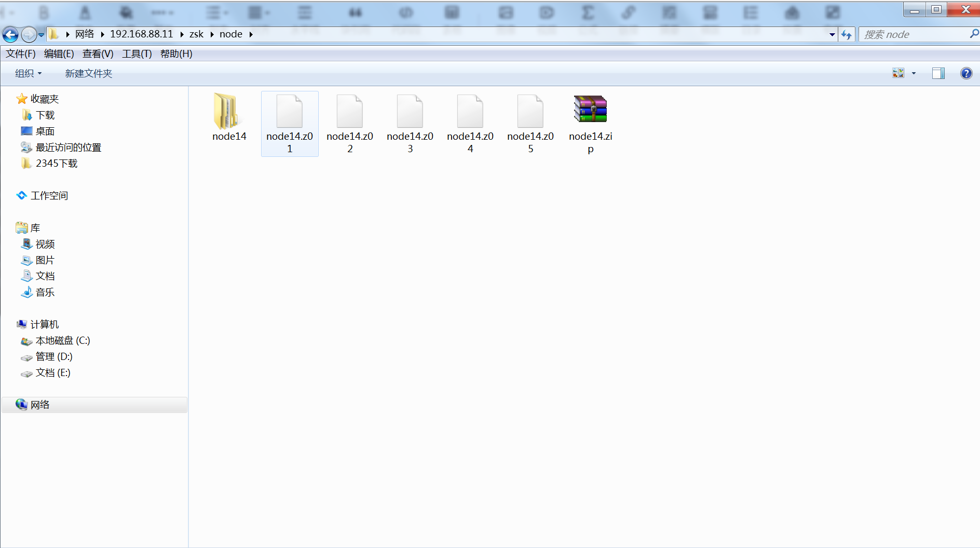This screenshot has height=548, width=980.
Task: Select 本地磁盘 (C:) in the sidebar
Action: click(x=63, y=341)
